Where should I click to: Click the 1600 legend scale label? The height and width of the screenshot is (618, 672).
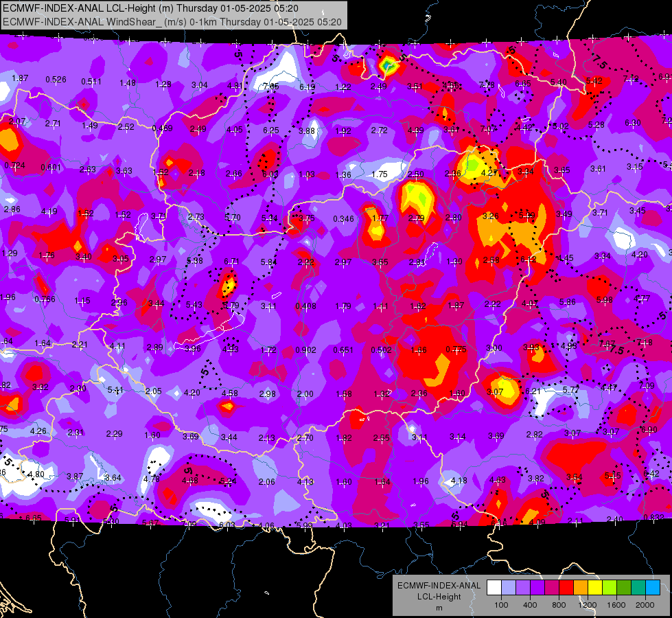click(616, 605)
